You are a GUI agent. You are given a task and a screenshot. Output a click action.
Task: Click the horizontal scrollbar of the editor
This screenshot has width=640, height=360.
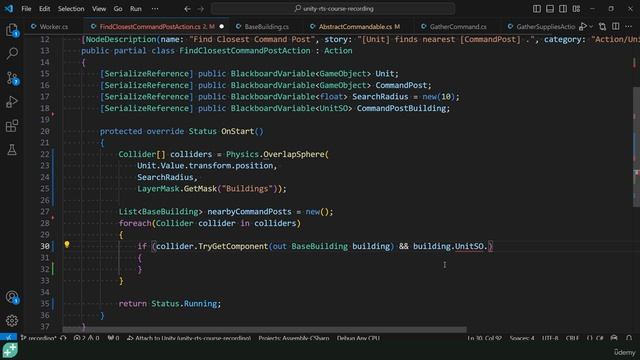tap(264, 329)
